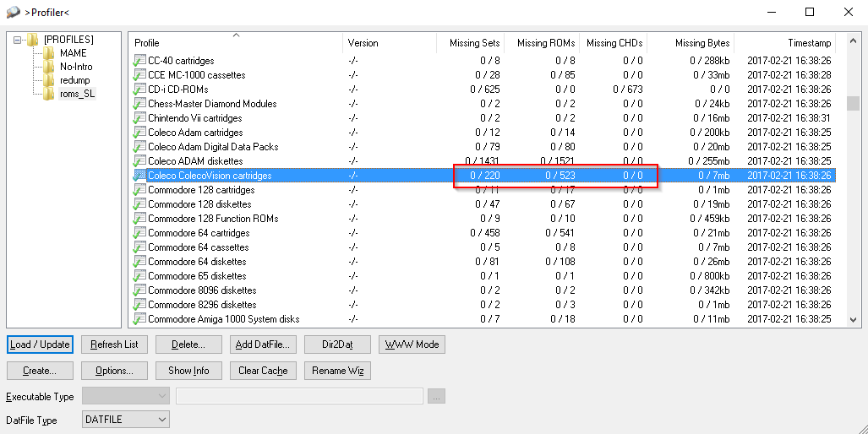This screenshot has height=434, width=868.
Task: Click the 0 / 673 Missing CHDs cell
Action: [x=628, y=90]
